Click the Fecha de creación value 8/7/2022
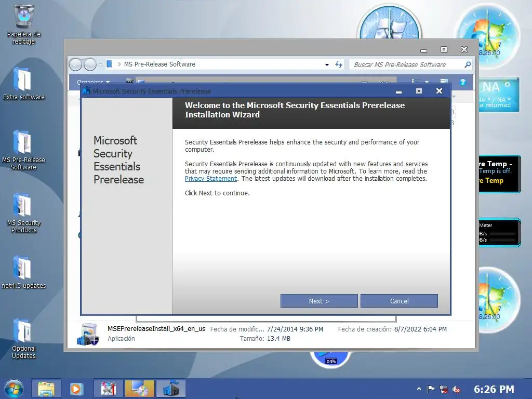This screenshot has width=532, height=399. (420, 329)
